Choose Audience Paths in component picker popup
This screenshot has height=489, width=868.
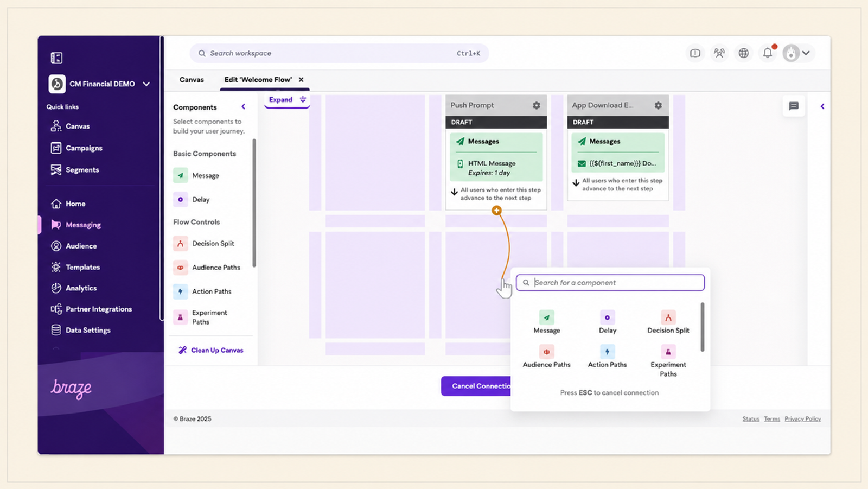click(x=547, y=357)
